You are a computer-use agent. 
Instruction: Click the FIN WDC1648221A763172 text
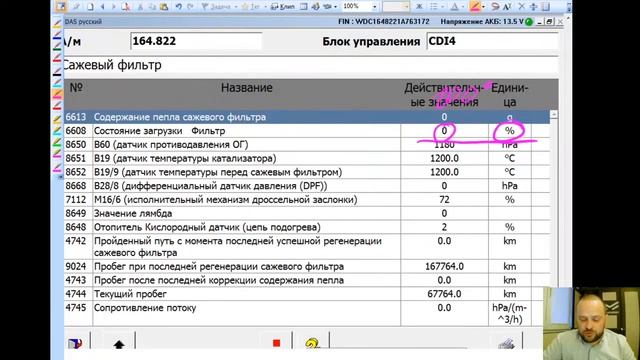pyautogui.click(x=384, y=22)
